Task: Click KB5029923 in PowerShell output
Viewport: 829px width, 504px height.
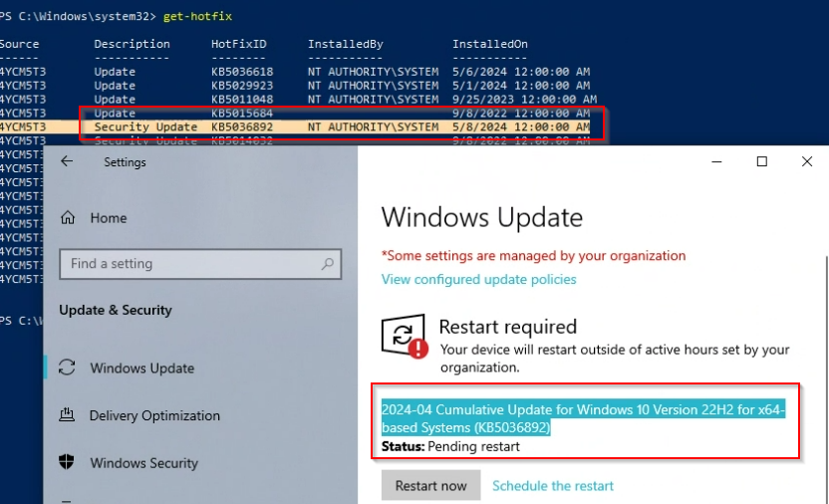Action: click(x=242, y=85)
